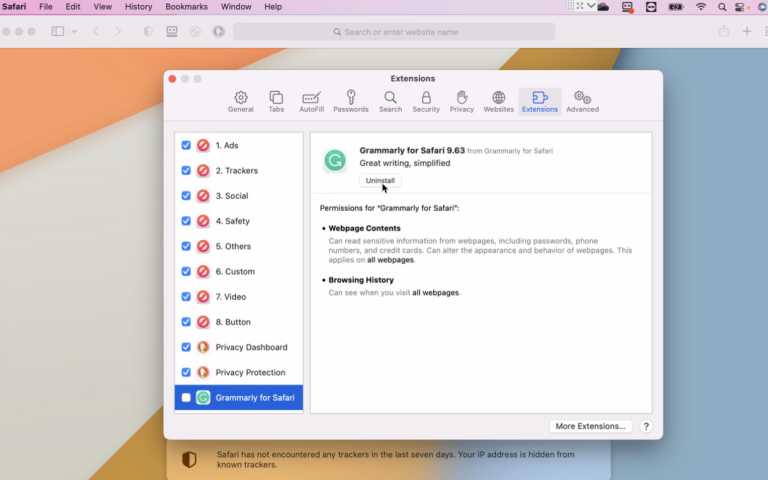Select the 2. Trackers extension row
Screen dimensions: 768x480
239,170
